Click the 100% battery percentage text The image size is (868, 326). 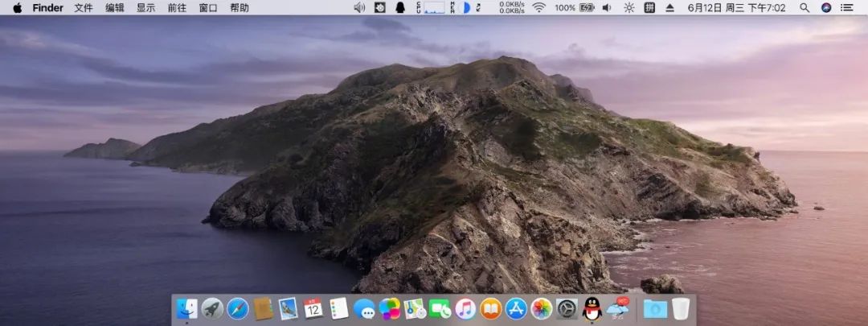pyautogui.click(x=565, y=8)
